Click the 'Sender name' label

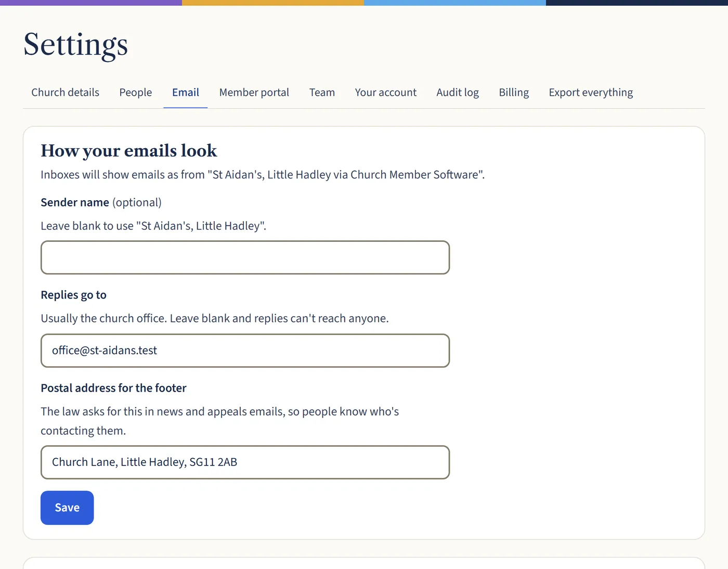75,202
